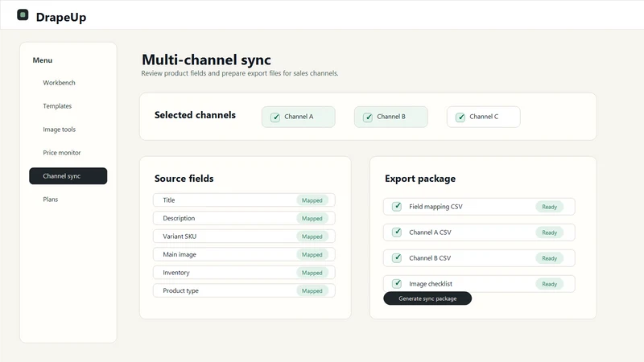Screen dimensions: 644x362
Task: Toggle the Channel A CSV checkbox
Action: 397,232
